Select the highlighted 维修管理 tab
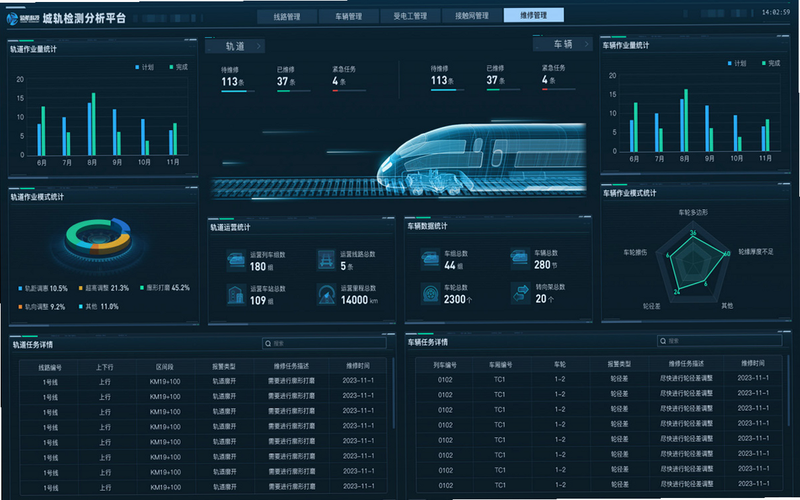 pos(534,15)
